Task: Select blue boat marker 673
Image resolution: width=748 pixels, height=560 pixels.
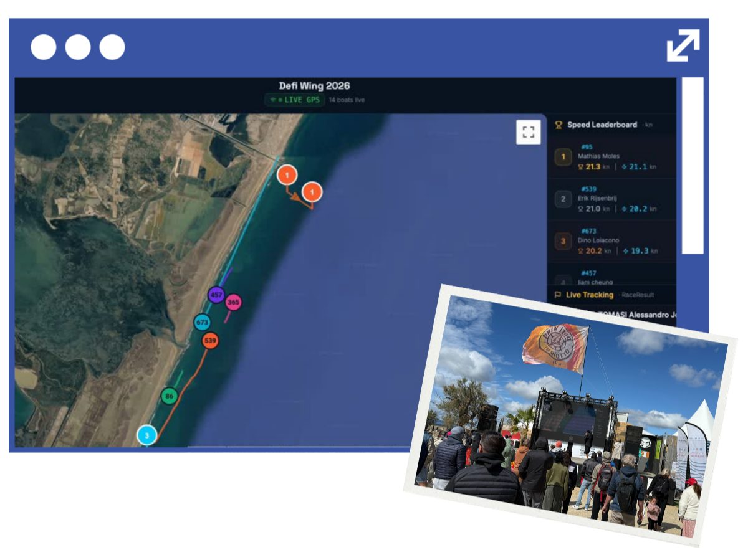Action: point(202,323)
